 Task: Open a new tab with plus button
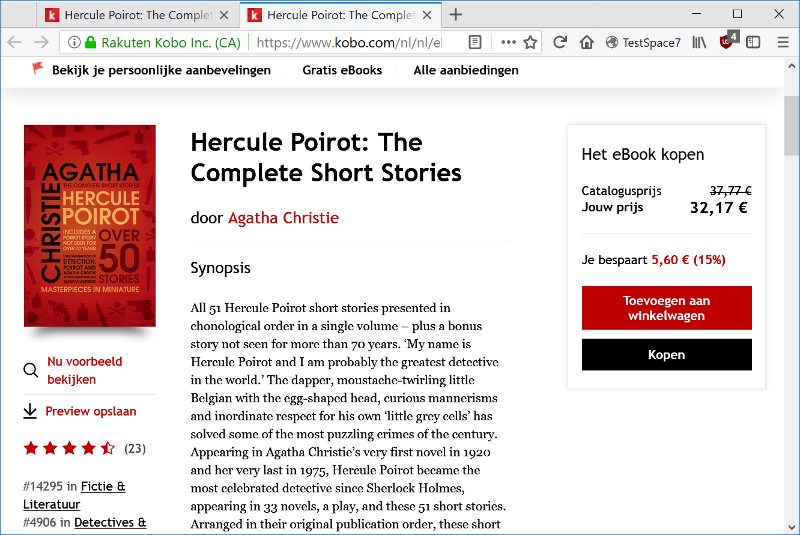click(x=456, y=15)
